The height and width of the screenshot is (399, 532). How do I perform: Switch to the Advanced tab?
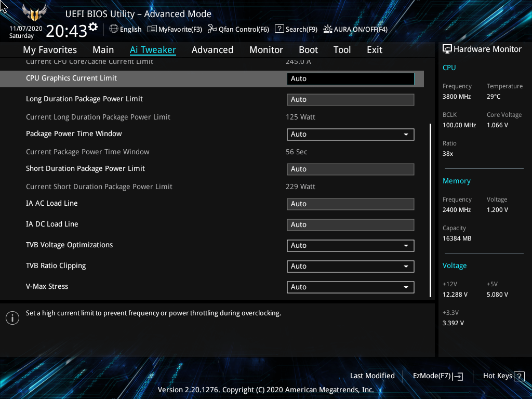coord(212,50)
